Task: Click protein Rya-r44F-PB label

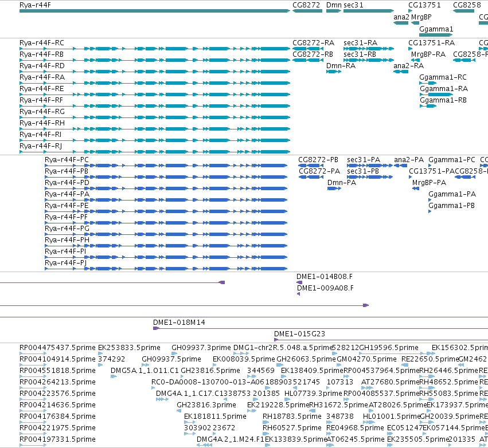Action: pyautogui.click(x=67, y=171)
